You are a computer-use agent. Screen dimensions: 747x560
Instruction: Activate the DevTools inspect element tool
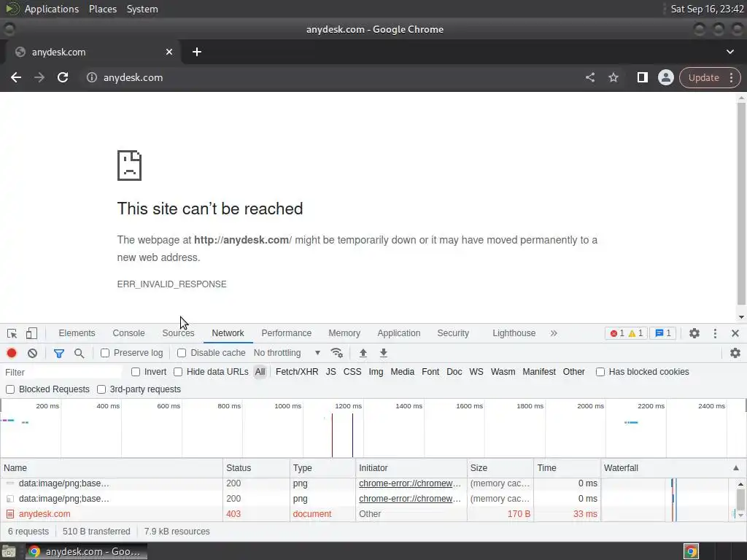coord(12,333)
